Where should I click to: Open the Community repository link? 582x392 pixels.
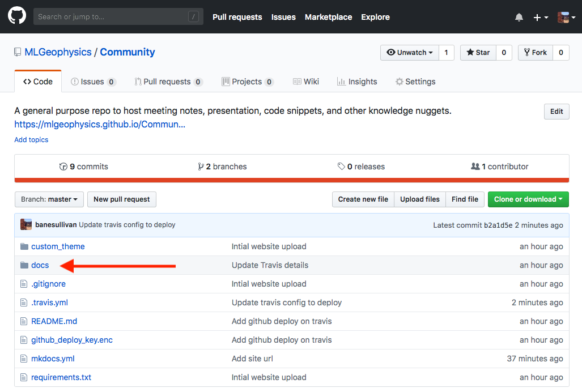(x=128, y=52)
